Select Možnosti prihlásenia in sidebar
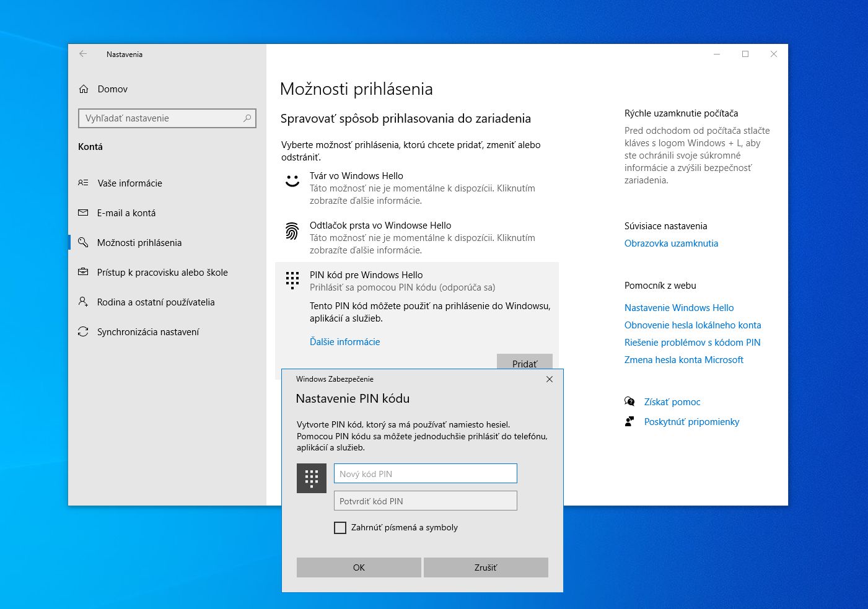 (x=139, y=242)
